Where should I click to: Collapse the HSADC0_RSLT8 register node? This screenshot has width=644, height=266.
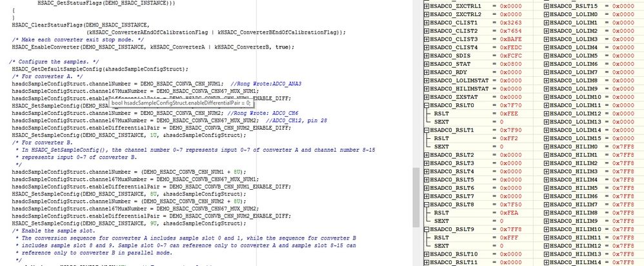tap(427, 204)
